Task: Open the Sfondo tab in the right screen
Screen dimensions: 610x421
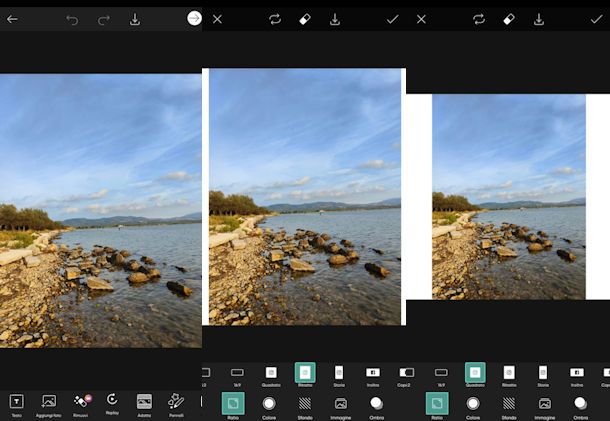Action: tap(509, 407)
